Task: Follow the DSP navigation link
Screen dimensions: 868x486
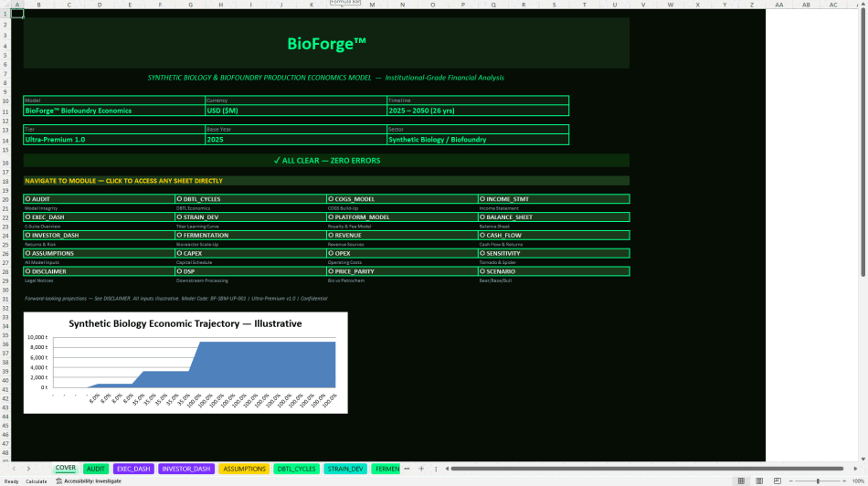Action: 250,271
